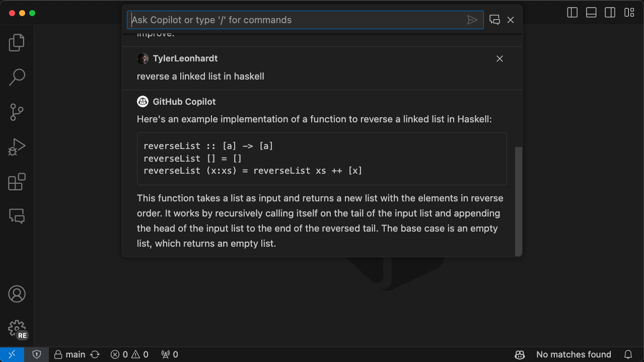The image size is (644, 362).
Task: Open the Source Control view
Action: [x=17, y=112]
